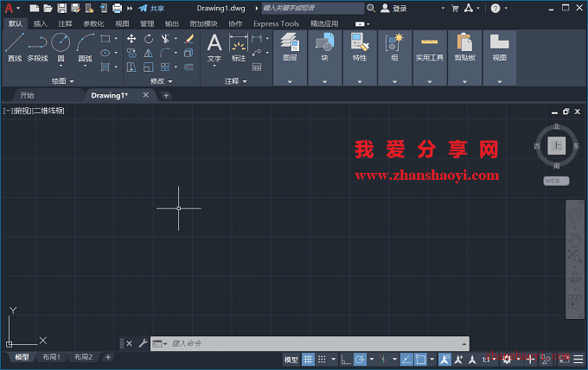Screen dimensions: 588x370
Task: Open the Insert (插入) ribbon tab
Action: click(41, 23)
